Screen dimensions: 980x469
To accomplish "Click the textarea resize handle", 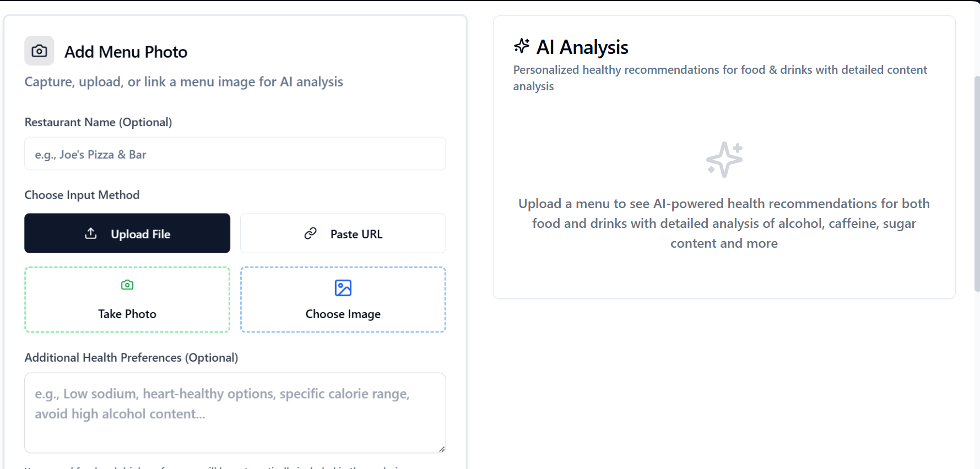I will tap(442, 448).
